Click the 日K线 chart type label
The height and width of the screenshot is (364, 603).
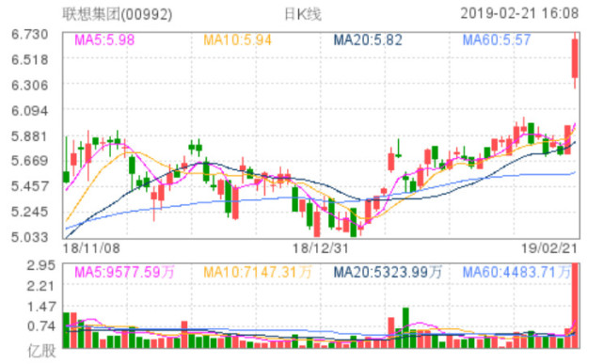tap(303, 14)
